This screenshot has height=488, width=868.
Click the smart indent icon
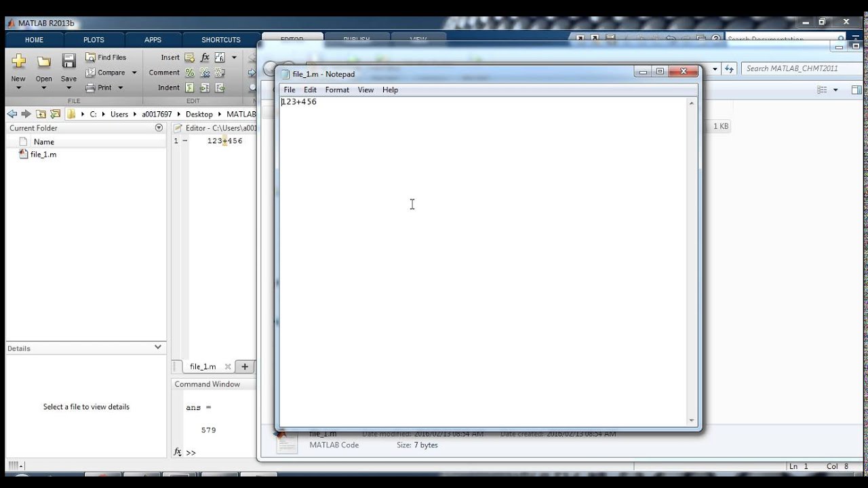click(190, 87)
